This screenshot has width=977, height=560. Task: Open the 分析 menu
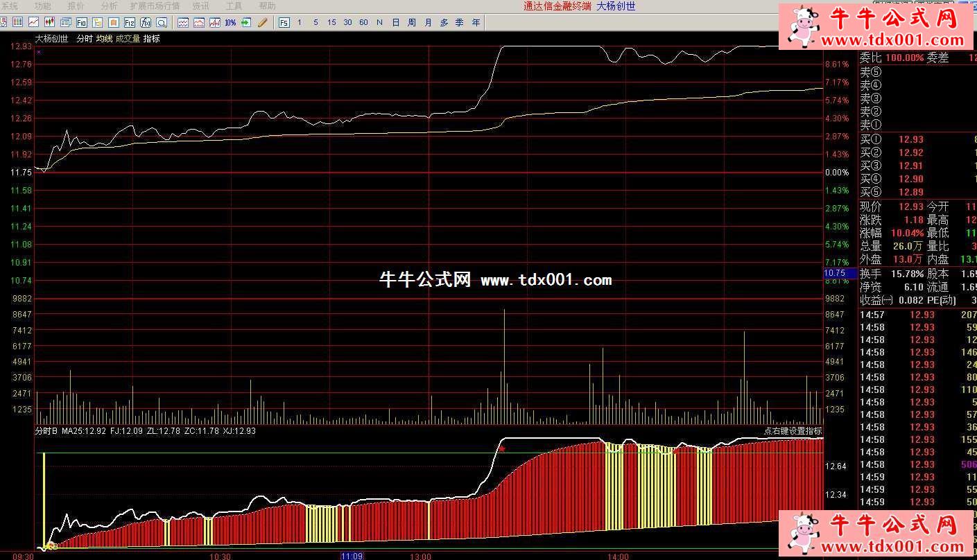110,6
